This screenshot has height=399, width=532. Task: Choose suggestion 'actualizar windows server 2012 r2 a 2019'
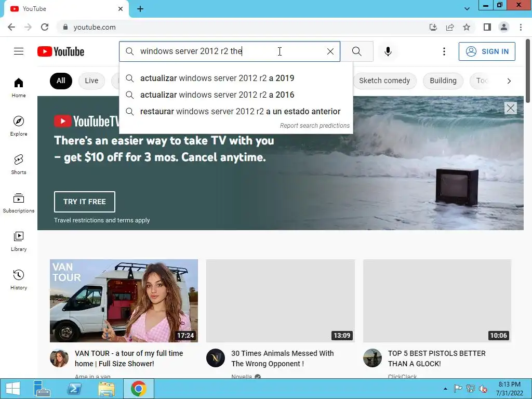click(x=236, y=78)
